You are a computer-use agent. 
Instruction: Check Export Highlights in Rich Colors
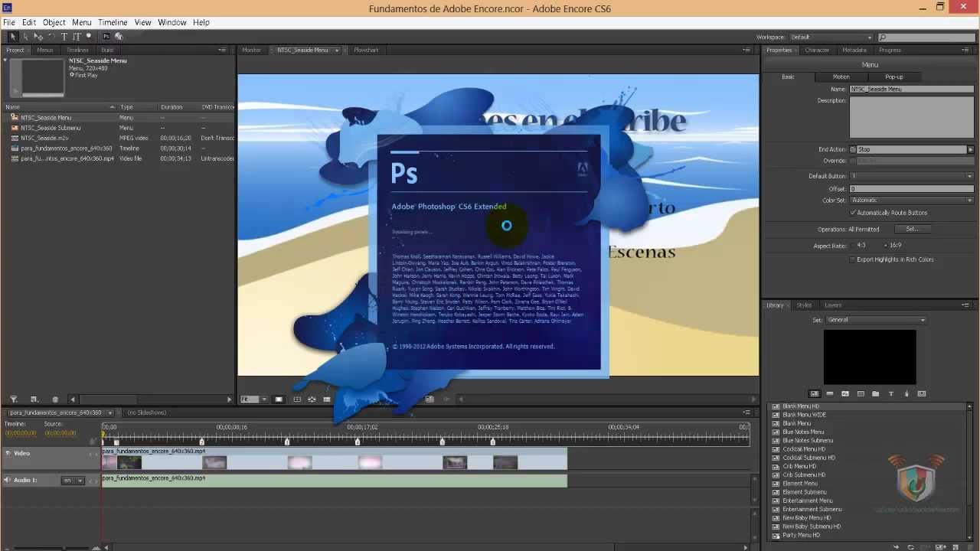click(853, 259)
